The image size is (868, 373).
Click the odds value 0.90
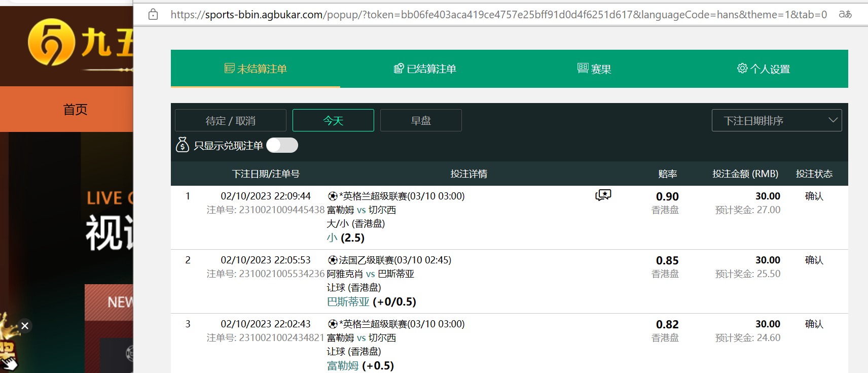pos(667,196)
